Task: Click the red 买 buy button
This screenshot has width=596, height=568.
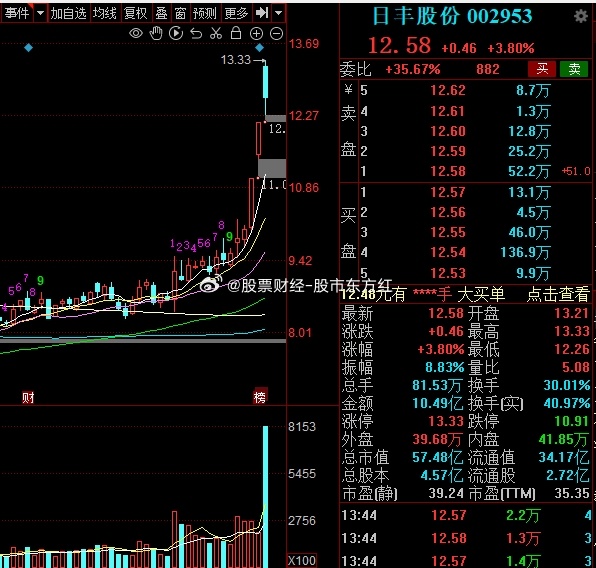Action: pos(542,69)
